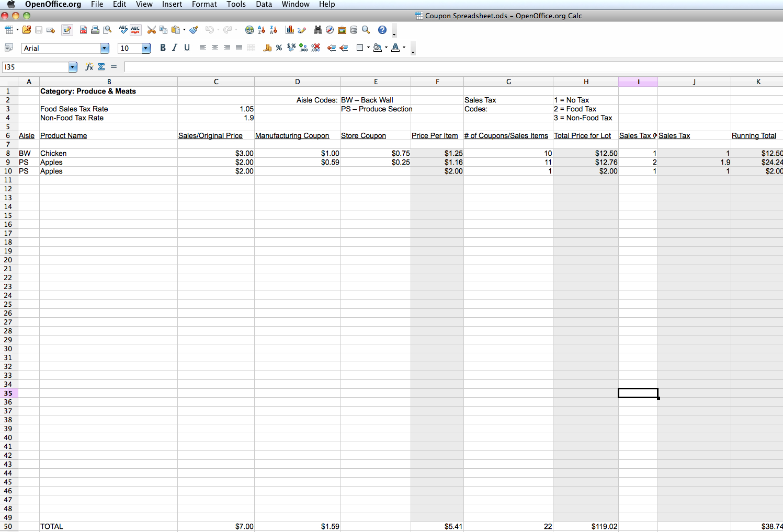Open the Insert Chart tool
The image size is (783, 532).
(290, 30)
